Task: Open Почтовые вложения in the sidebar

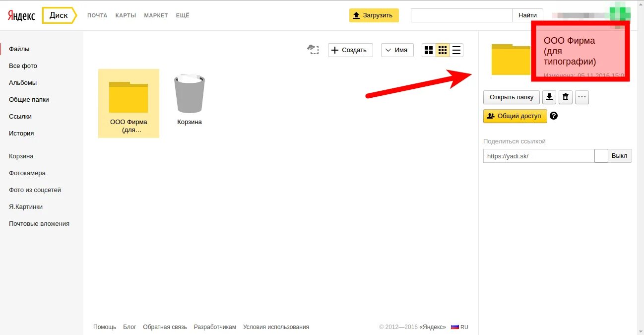Action: pos(39,224)
